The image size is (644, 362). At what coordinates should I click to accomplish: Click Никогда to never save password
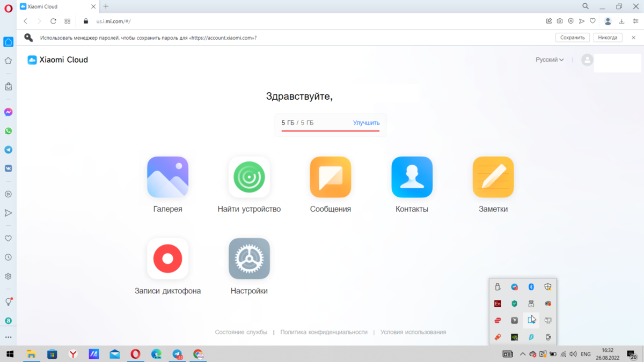[x=608, y=38]
